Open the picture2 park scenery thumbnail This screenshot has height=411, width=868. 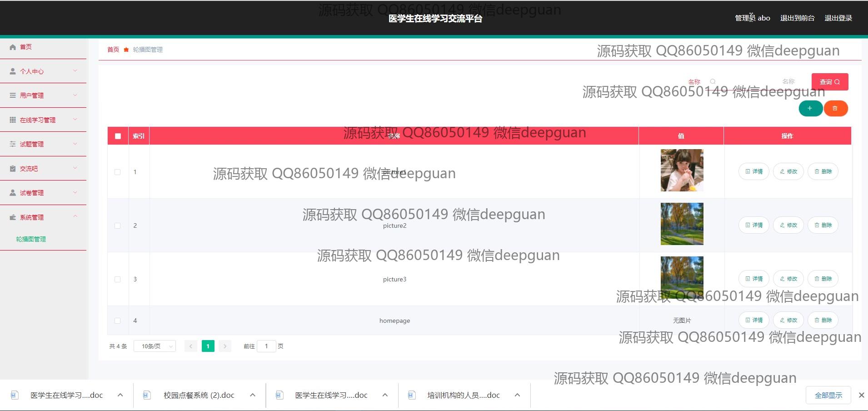pos(682,224)
